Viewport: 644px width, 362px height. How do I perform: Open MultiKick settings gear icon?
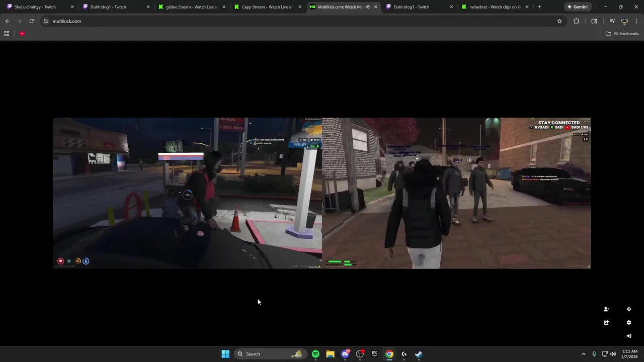tap(629, 323)
